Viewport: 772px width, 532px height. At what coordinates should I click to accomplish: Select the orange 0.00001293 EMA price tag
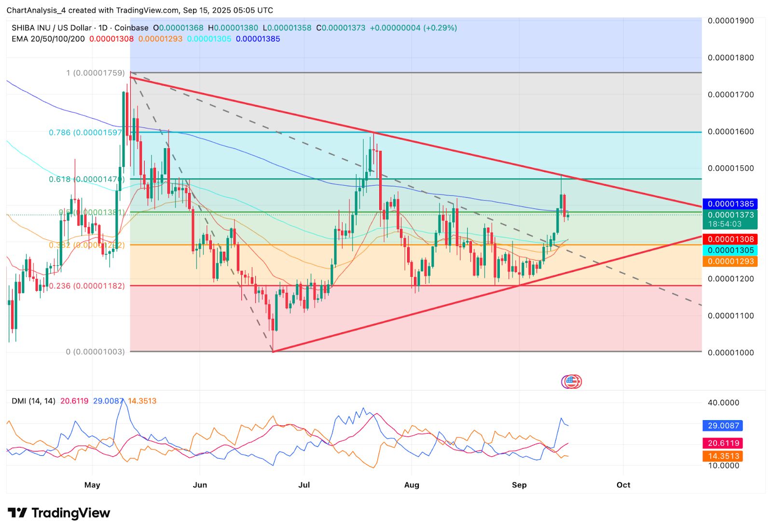(730, 261)
